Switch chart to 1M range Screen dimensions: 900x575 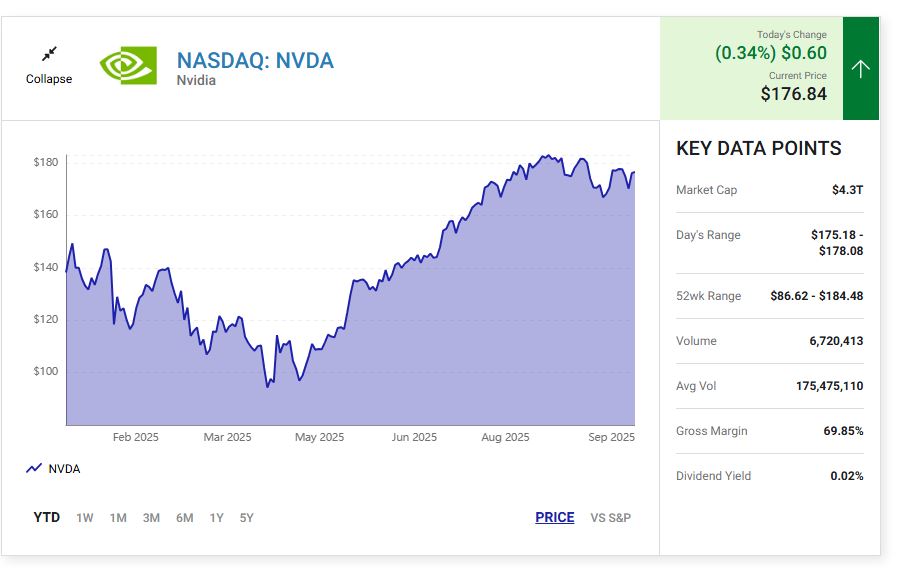click(x=118, y=517)
